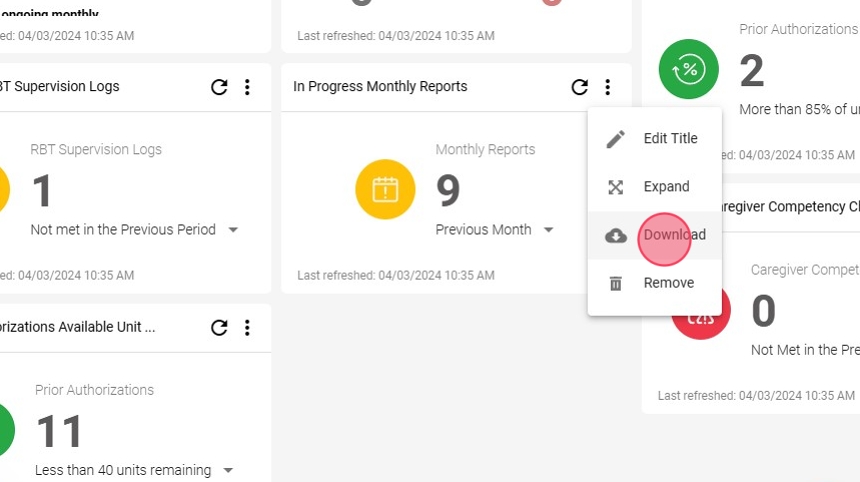Open three-dot menu for In Progress Monthly Reports

[608, 87]
